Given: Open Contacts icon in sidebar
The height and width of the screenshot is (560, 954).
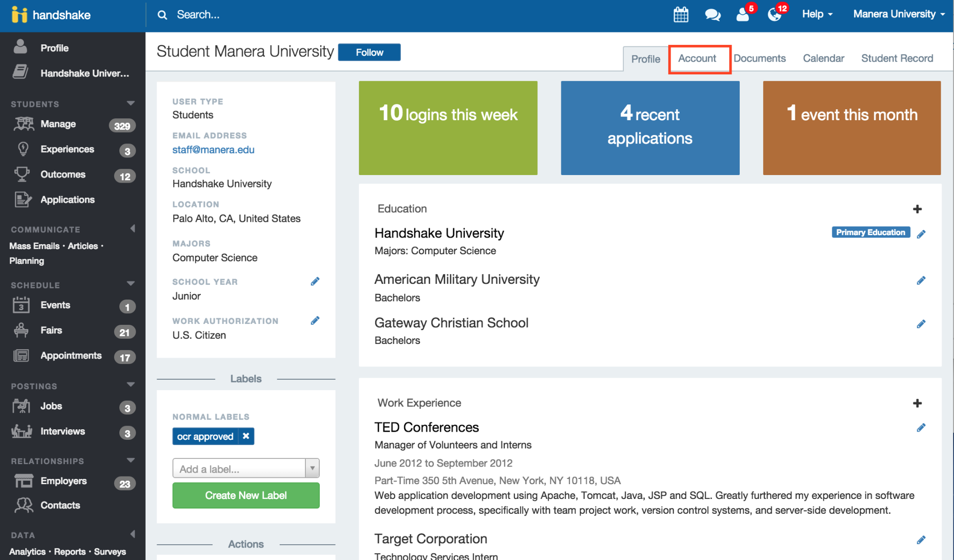Looking at the screenshot, I should [x=23, y=505].
